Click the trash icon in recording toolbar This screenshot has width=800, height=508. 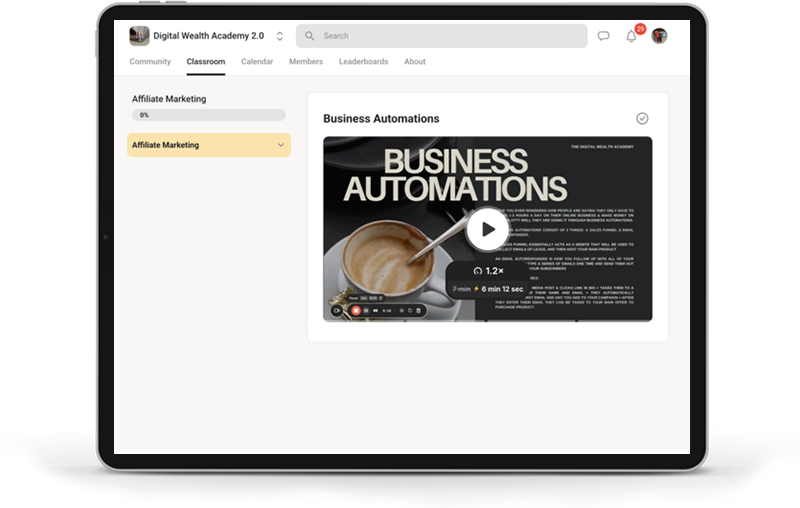tap(419, 311)
